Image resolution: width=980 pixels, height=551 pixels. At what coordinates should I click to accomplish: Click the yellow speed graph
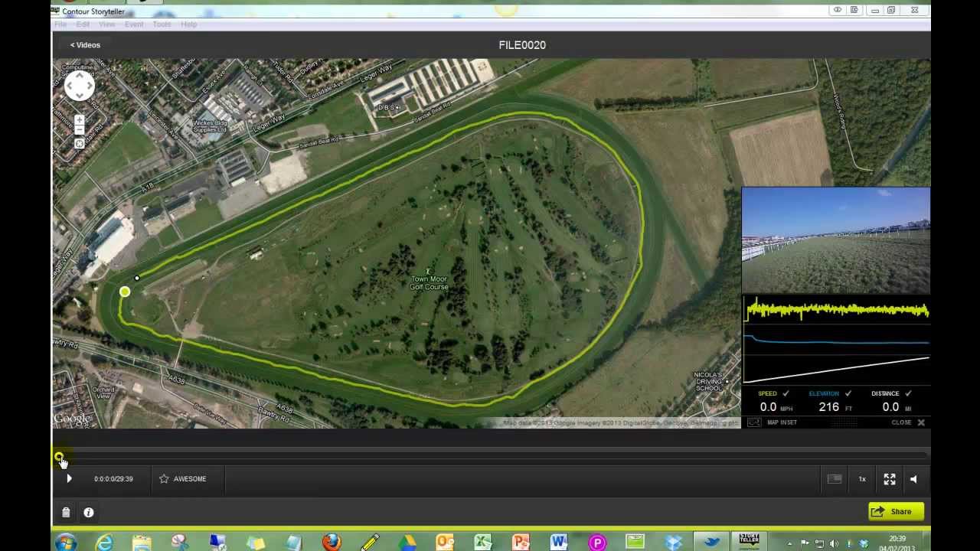tap(837, 310)
